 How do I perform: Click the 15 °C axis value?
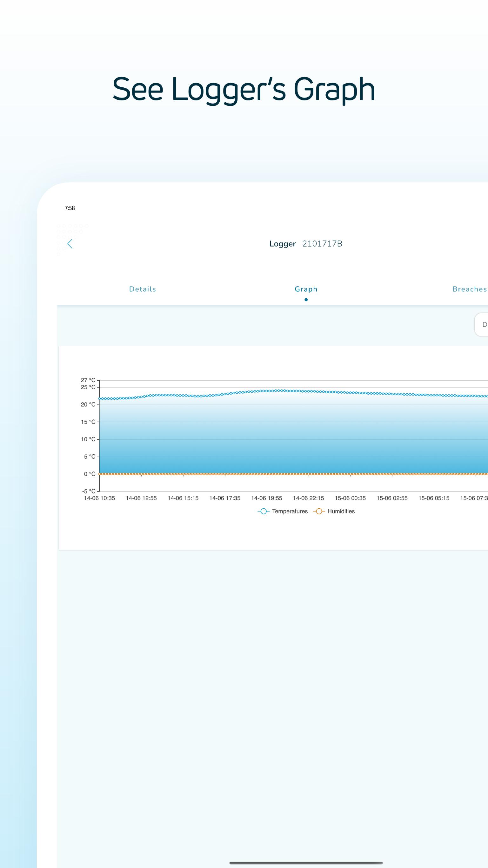(x=88, y=422)
